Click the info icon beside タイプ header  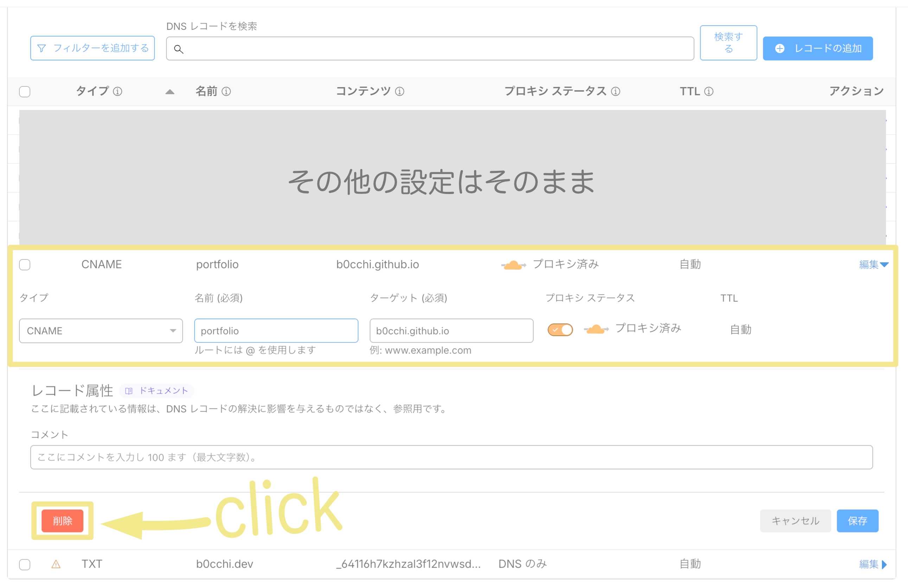click(x=118, y=91)
